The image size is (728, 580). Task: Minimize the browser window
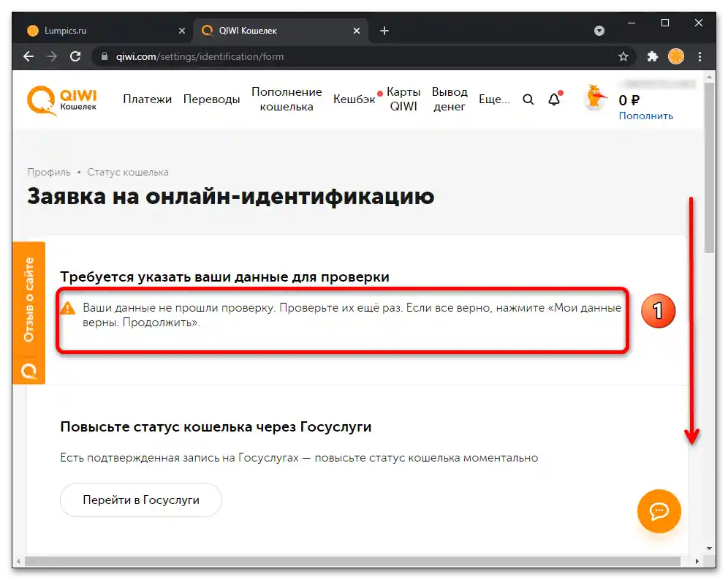(x=632, y=23)
